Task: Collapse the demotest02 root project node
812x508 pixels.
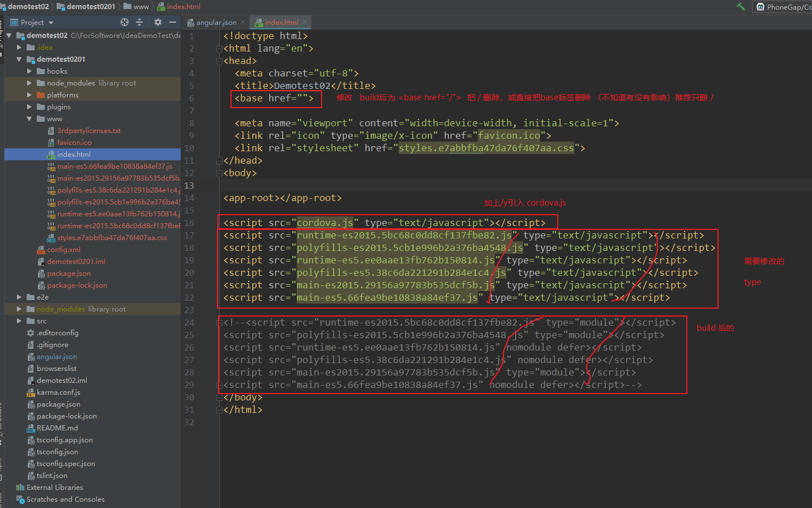Action: pos(9,35)
